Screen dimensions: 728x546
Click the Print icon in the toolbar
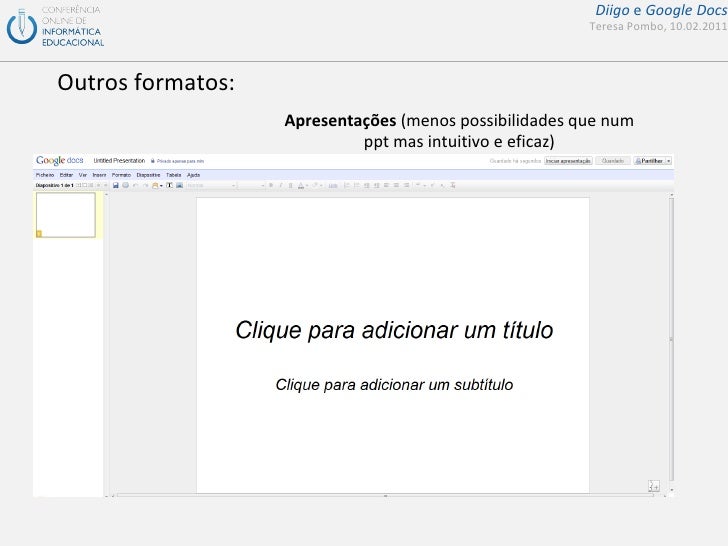[x=125, y=185]
